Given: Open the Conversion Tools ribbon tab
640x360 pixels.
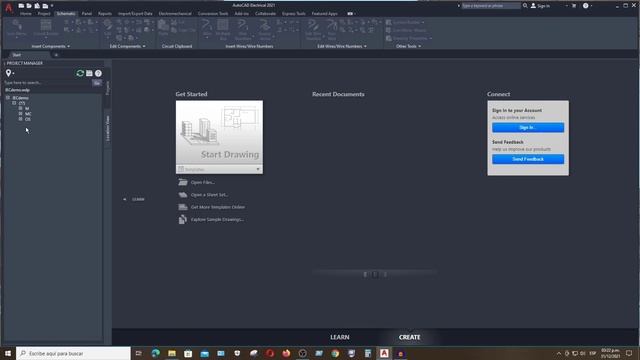Looking at the screenshot, I should tap(213, 13).
